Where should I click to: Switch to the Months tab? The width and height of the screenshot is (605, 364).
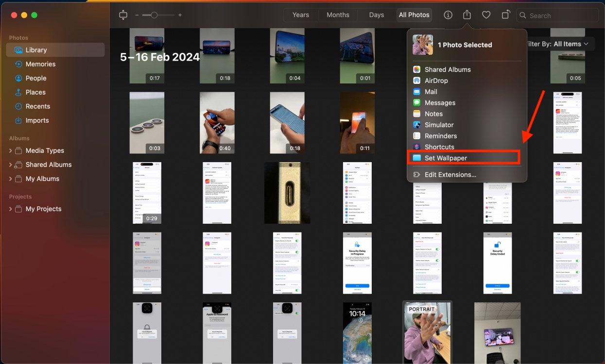pos(338,15)
